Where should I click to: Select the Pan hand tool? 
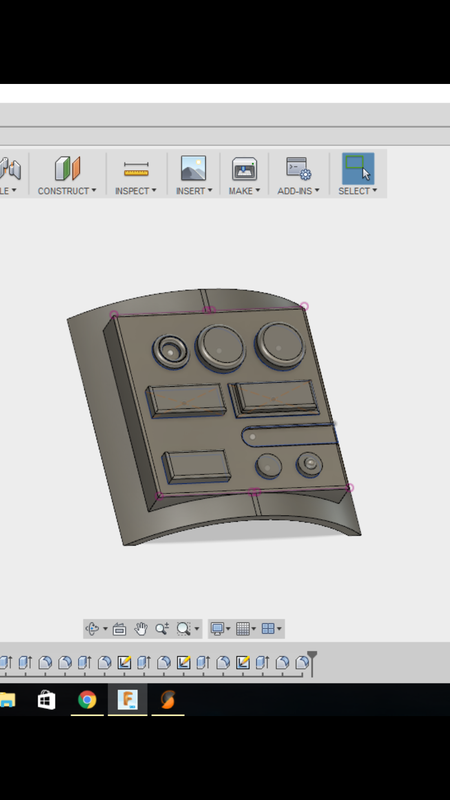141,629
